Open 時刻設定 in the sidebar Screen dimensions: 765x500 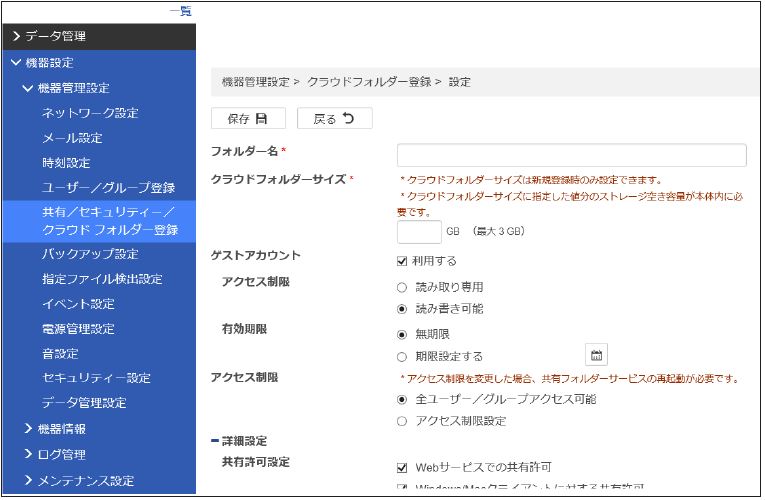(x=66, y=163)
